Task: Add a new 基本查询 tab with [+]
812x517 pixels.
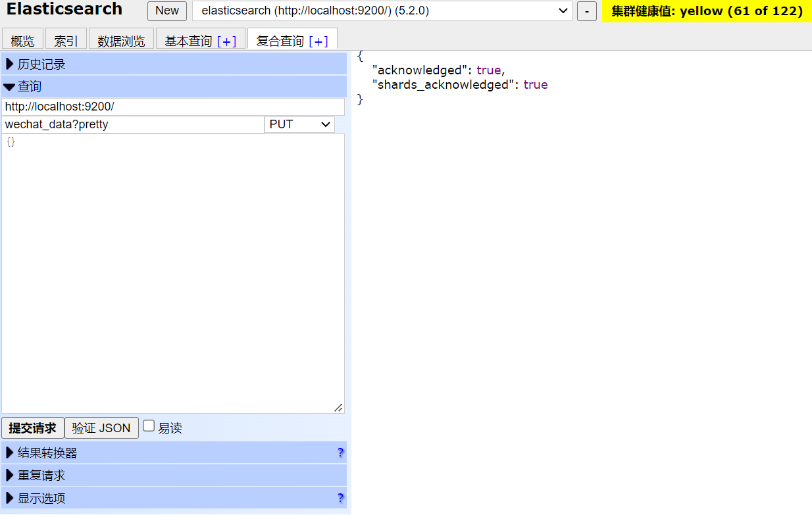Action: [x=226, y=41]
